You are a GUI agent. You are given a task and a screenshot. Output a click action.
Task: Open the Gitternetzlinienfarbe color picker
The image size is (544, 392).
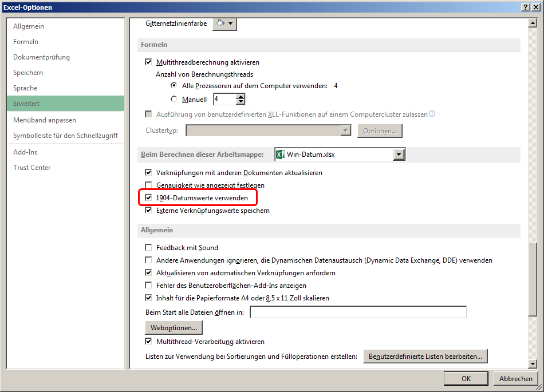coord(224,23)
